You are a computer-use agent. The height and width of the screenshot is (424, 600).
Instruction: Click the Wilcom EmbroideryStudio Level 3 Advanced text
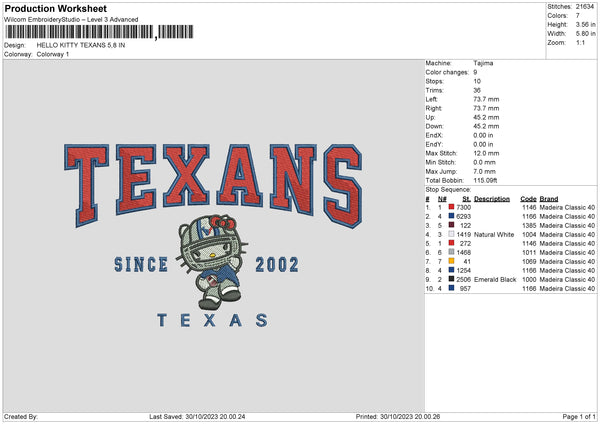click(71, 20)
